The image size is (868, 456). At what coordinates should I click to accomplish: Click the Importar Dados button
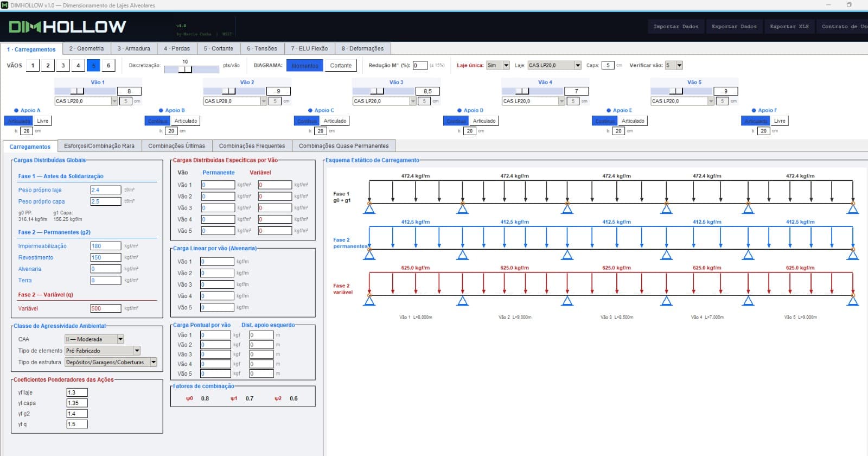click(676, 27)
